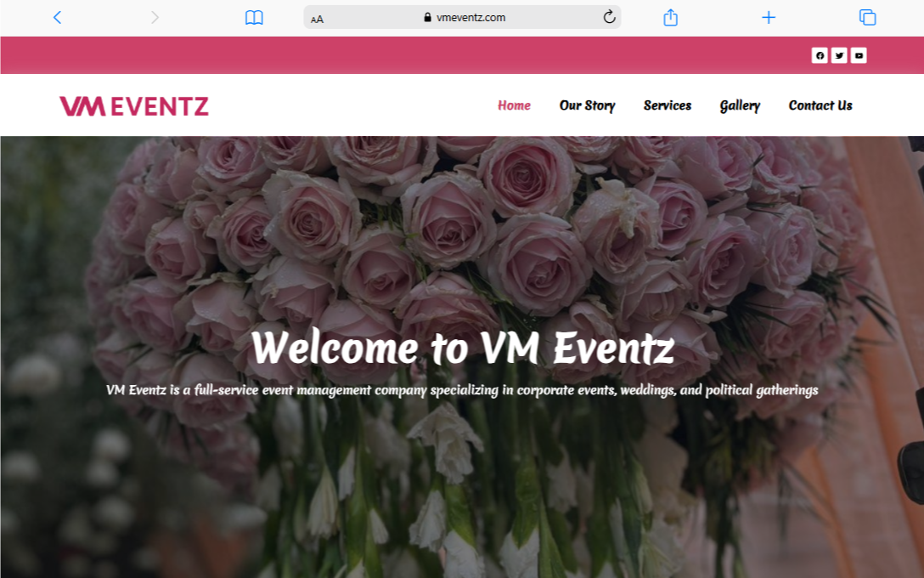
Task: Click the vmeventz.com address field
Action: pyautogui.click(x=462, y=18)
